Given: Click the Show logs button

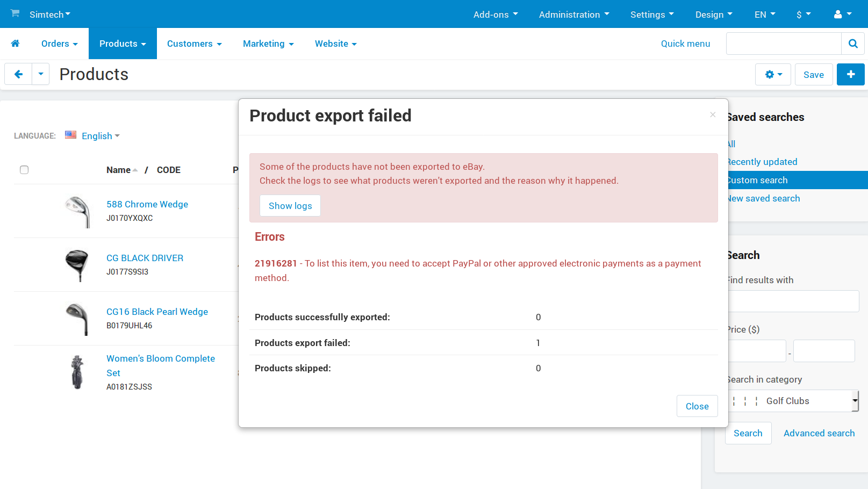Looking at the screenshot, I should pyautogui.click(x=290, y=206).
